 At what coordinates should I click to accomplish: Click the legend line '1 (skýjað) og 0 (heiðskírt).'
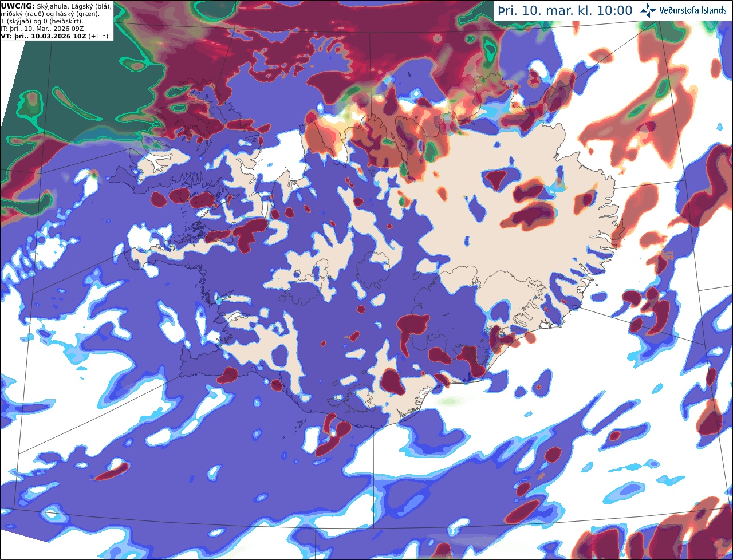pyautogui.click(x=42, y=21)
